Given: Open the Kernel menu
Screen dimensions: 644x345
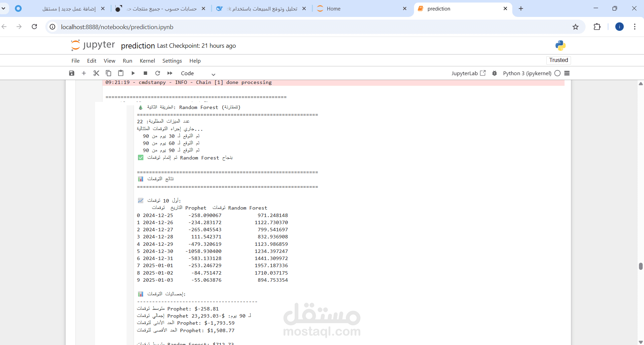Looking at the screenshot, I should 147,61.
